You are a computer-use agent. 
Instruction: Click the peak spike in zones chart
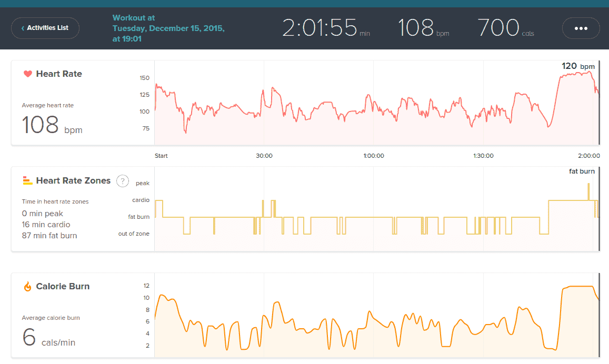pyautogui.click(x=588, y=190)
